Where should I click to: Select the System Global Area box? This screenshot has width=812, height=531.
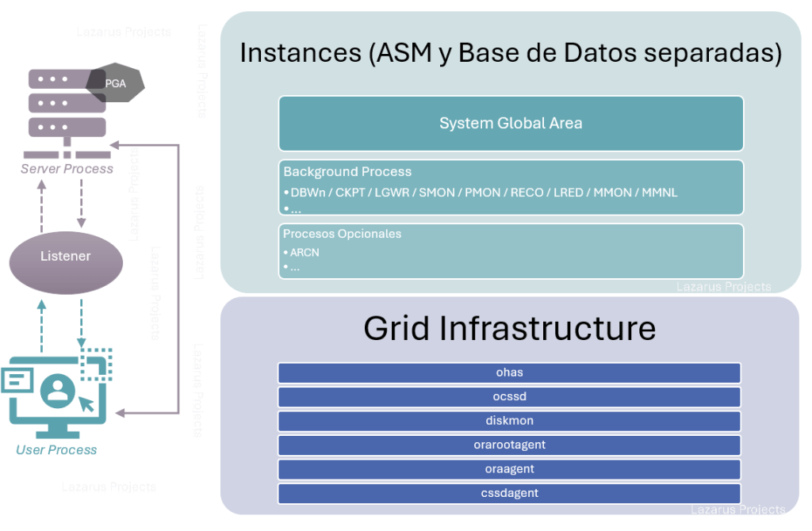[511, 124]
